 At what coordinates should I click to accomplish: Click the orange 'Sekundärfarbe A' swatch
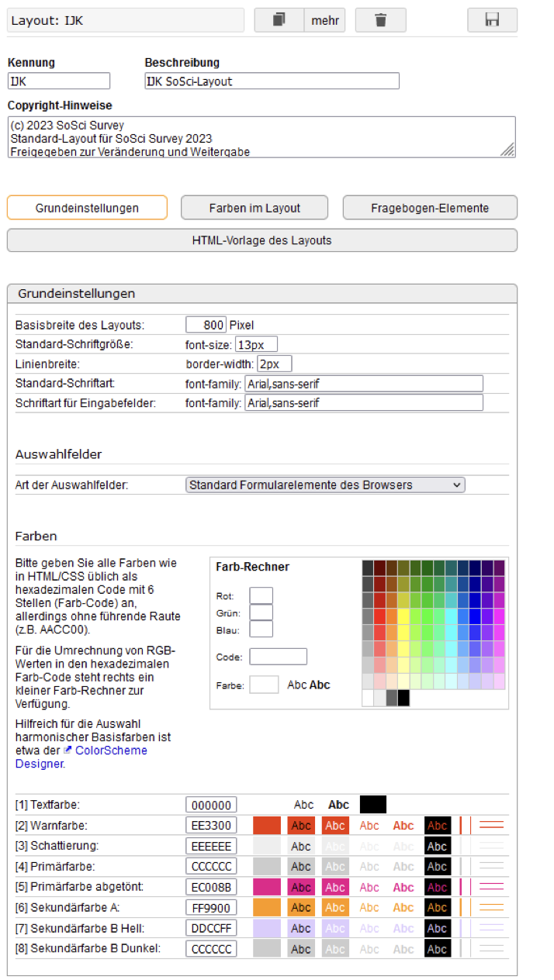pos(266,907)
